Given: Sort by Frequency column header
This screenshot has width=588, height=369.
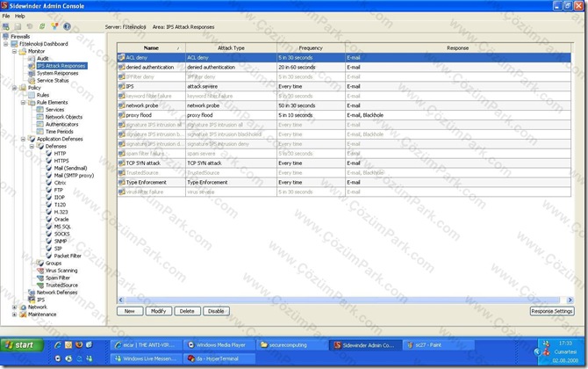Looking at the screenshot, I should click(x=311, y=48).
